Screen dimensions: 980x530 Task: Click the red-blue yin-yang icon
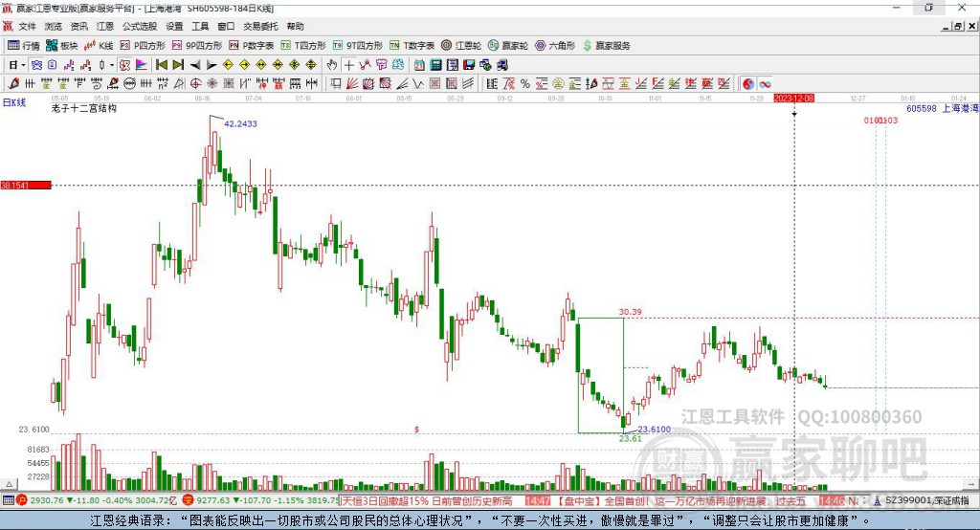coord(748,84)
